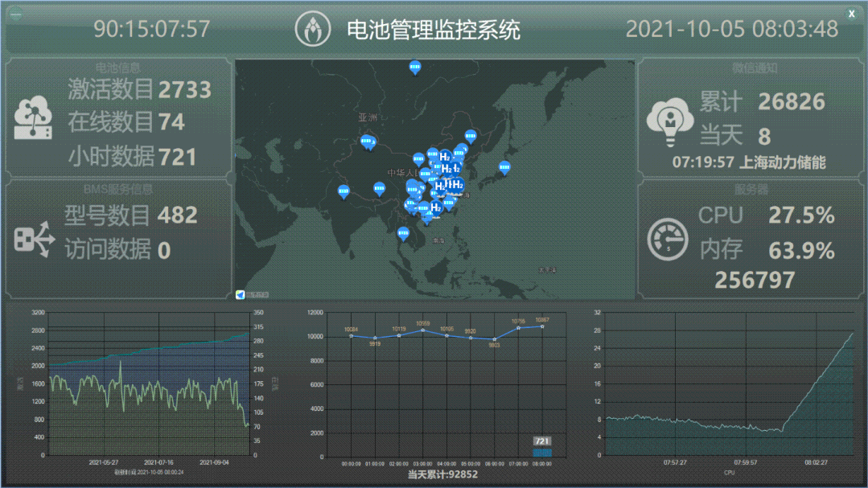This screenshot has width=868, height=488.
Task: Click the 256797 server value
Action: click(x=755, y=280)
